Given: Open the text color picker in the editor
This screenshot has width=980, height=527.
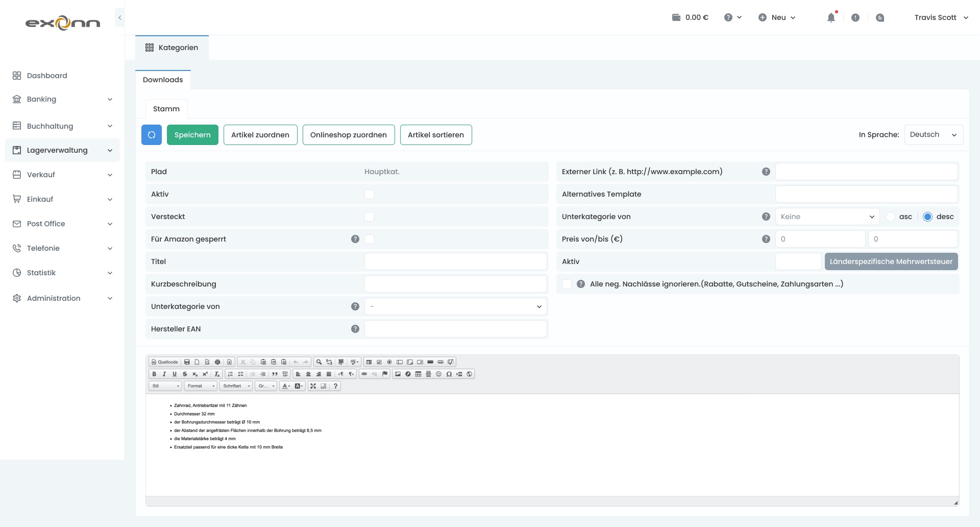Looking at the screenshot, I should tap(286, 386).
